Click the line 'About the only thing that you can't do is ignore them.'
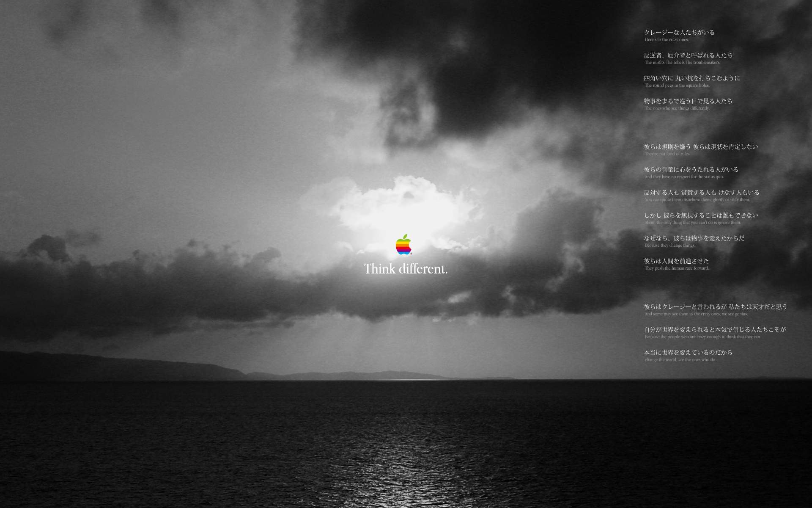 [693, 223]
